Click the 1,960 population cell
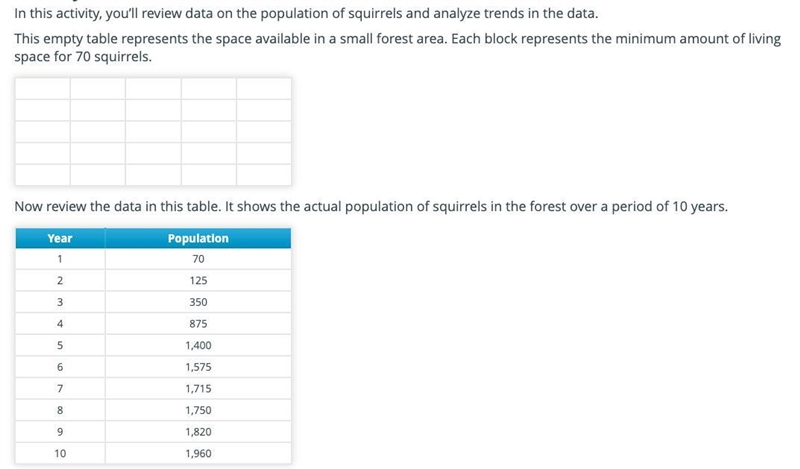 tap(198, 453)
